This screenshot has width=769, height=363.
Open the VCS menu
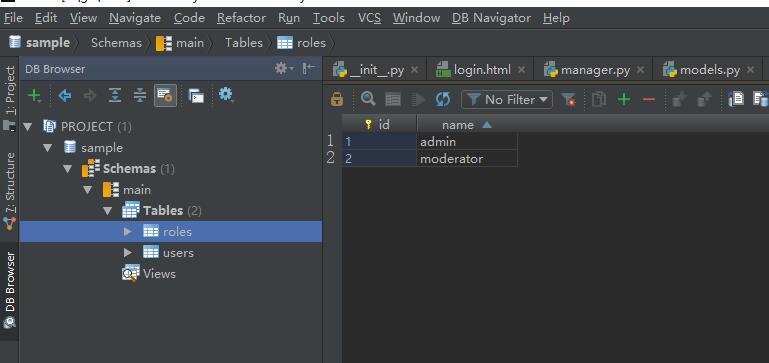tap(369, 18)
